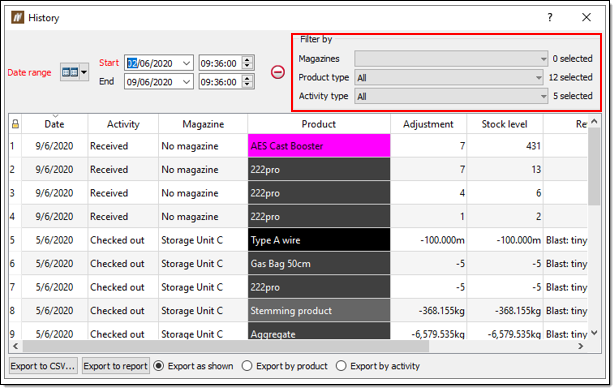616x391 pixels.
Task: Click the help question mark button
Action: pos(550,17)
